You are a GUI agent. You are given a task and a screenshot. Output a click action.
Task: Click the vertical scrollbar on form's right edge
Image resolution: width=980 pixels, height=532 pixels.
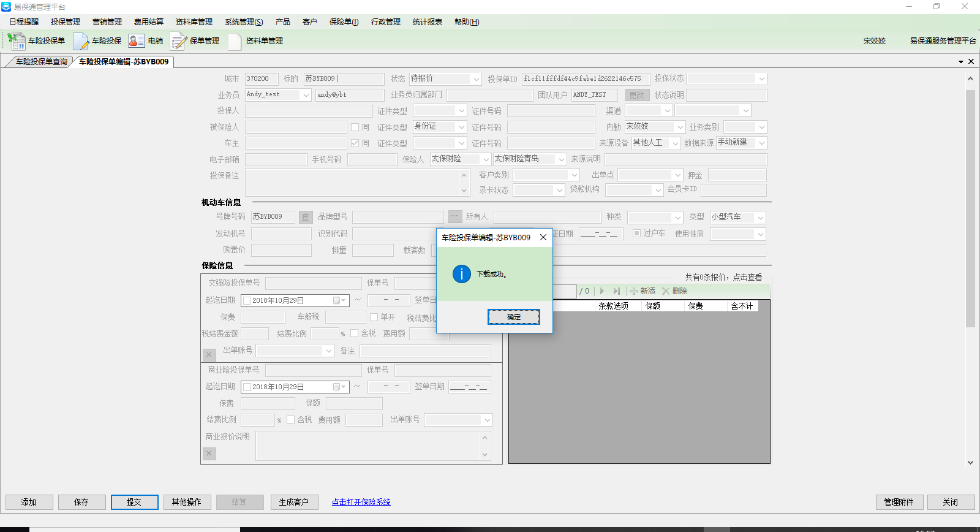[x=970, y=208]
